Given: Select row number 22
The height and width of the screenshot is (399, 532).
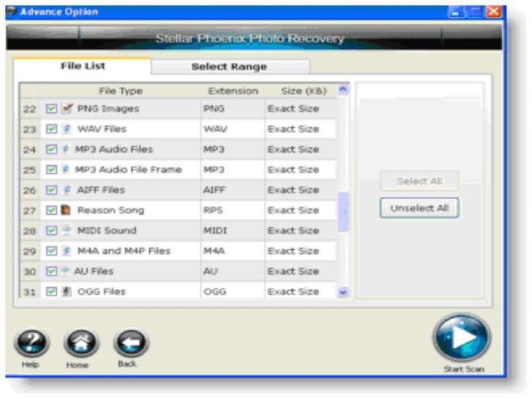Looking at the screenshot, I should (x=29, y=109).
